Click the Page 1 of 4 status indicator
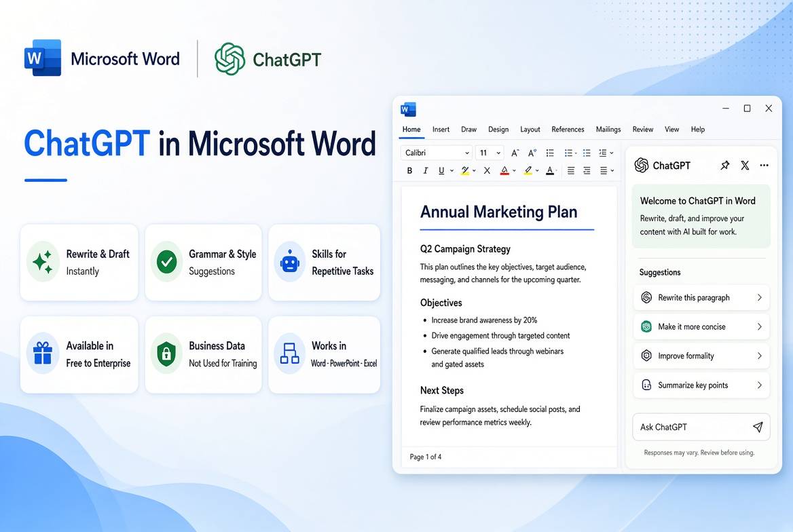793x532 pixels. tap(425, 457)
